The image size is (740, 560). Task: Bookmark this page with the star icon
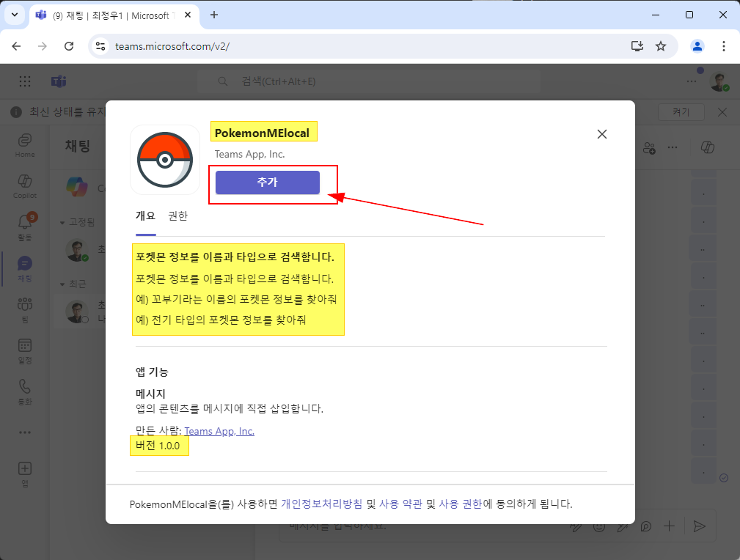coord(661,46)
